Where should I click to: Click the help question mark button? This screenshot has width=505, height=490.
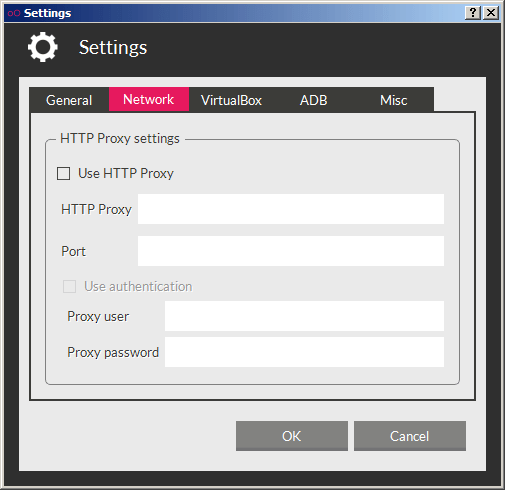pyautogui.click(x=473, y=13)
